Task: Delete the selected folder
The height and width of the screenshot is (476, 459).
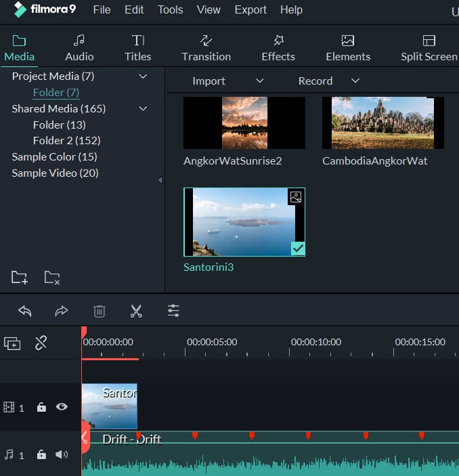Action: (x=52, y=277)
